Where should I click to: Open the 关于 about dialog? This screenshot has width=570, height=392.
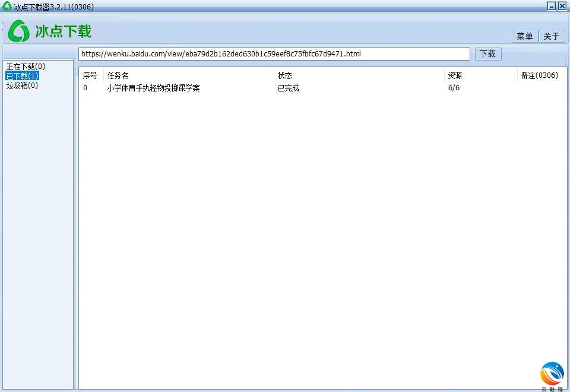(552, 36)
